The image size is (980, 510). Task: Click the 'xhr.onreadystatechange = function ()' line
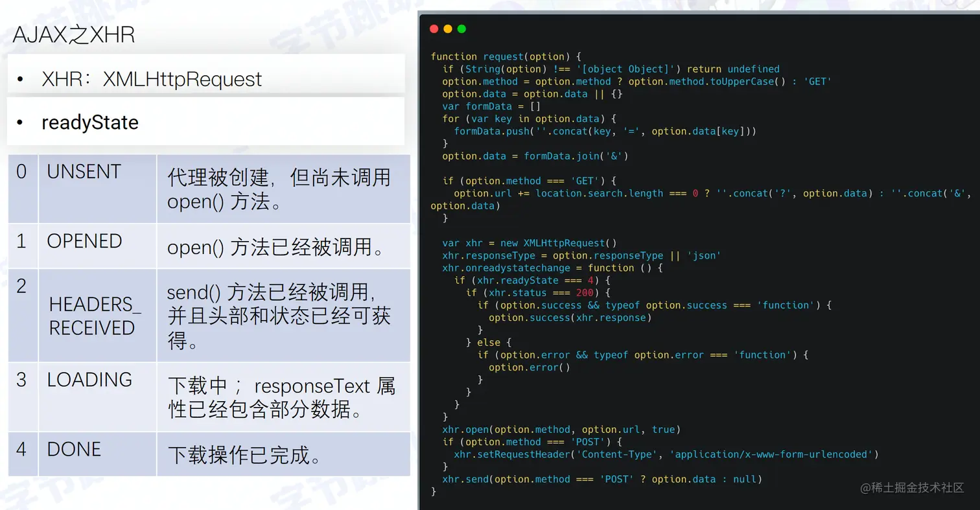pos(553,268)
